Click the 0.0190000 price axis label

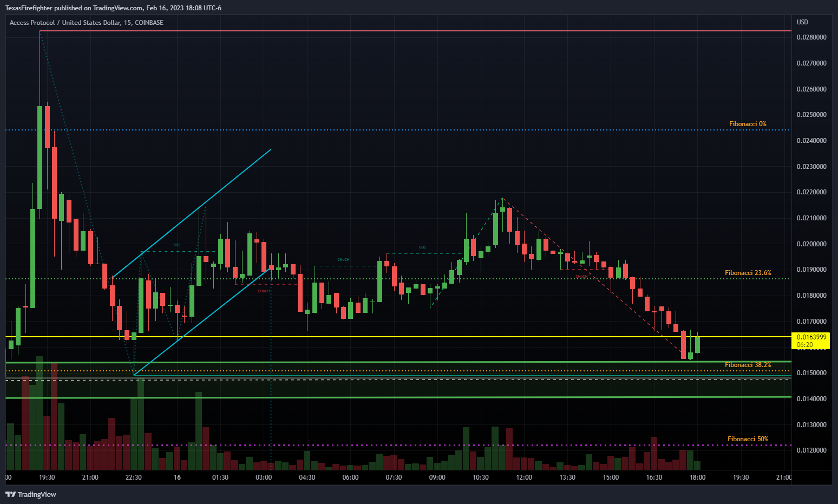(x=811, y=270)
